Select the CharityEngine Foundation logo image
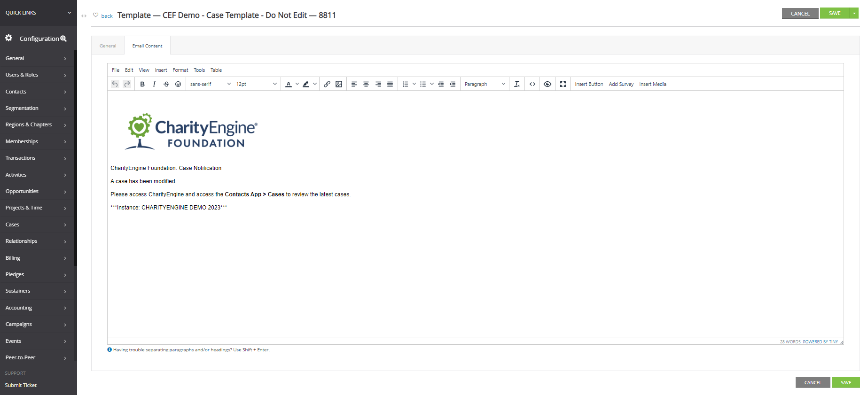Viewport: 868px width, 395px height. [x=191, y=132]
